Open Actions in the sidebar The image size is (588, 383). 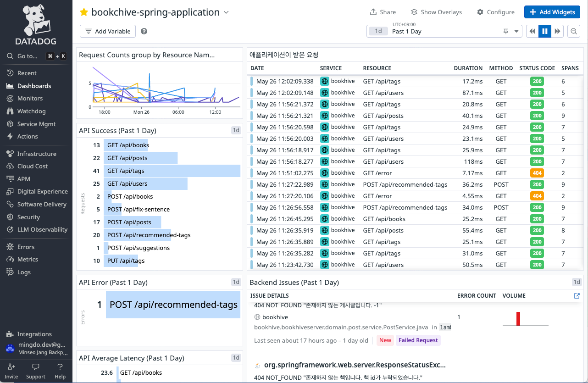click(28, 136)
